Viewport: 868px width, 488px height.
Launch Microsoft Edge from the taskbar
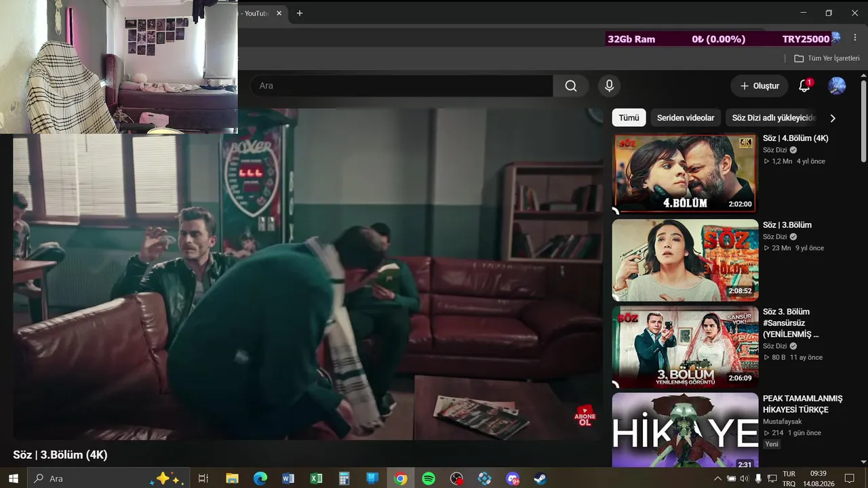pyautogui.click(x=260, y=479)
